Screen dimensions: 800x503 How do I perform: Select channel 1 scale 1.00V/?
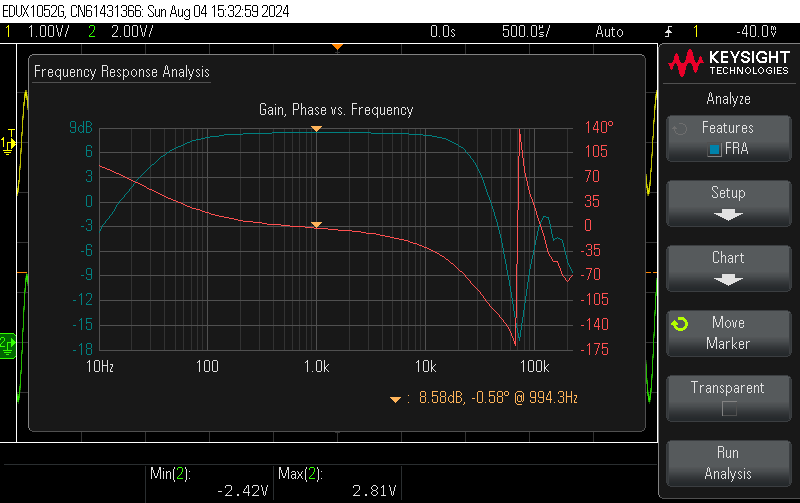48,32
